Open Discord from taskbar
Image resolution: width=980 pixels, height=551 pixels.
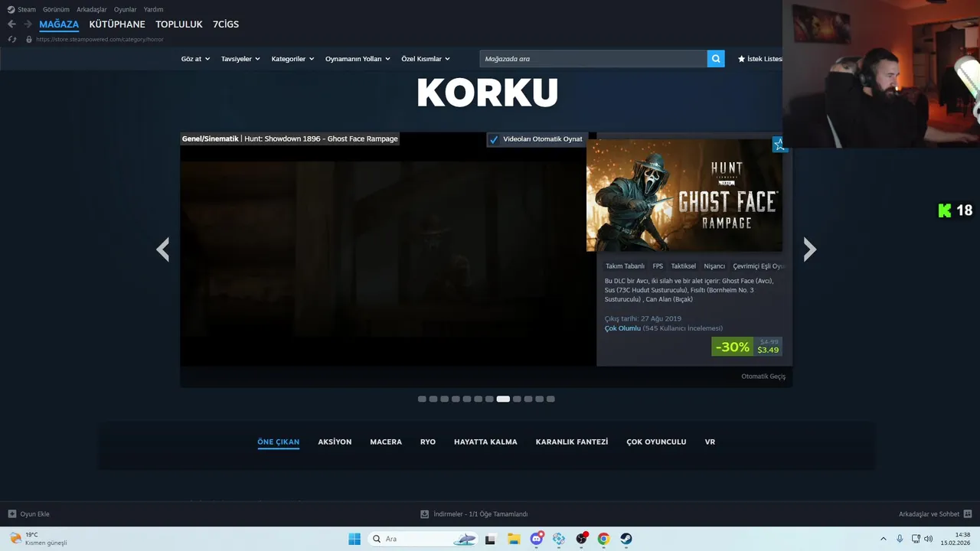(x=537, y=539)
